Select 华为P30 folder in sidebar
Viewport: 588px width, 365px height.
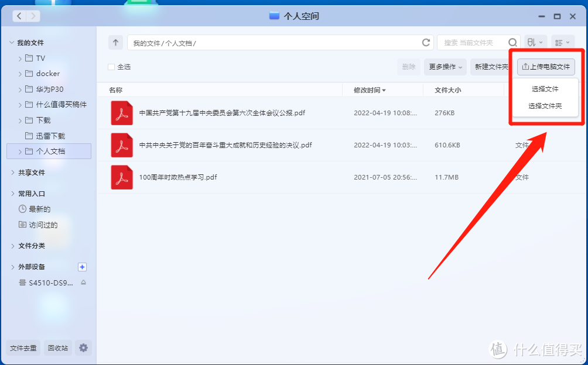tap(50, 89)
